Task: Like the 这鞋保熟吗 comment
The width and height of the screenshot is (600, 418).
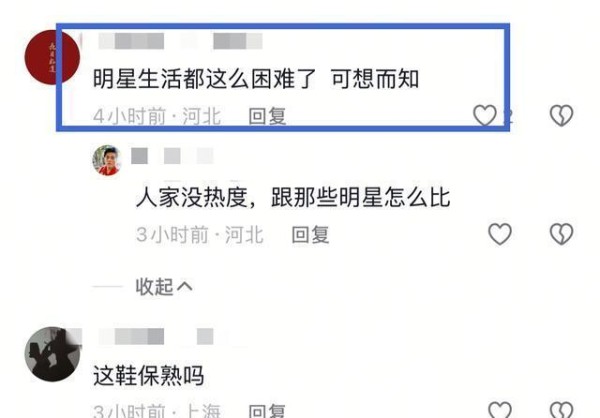Action: 500,410
